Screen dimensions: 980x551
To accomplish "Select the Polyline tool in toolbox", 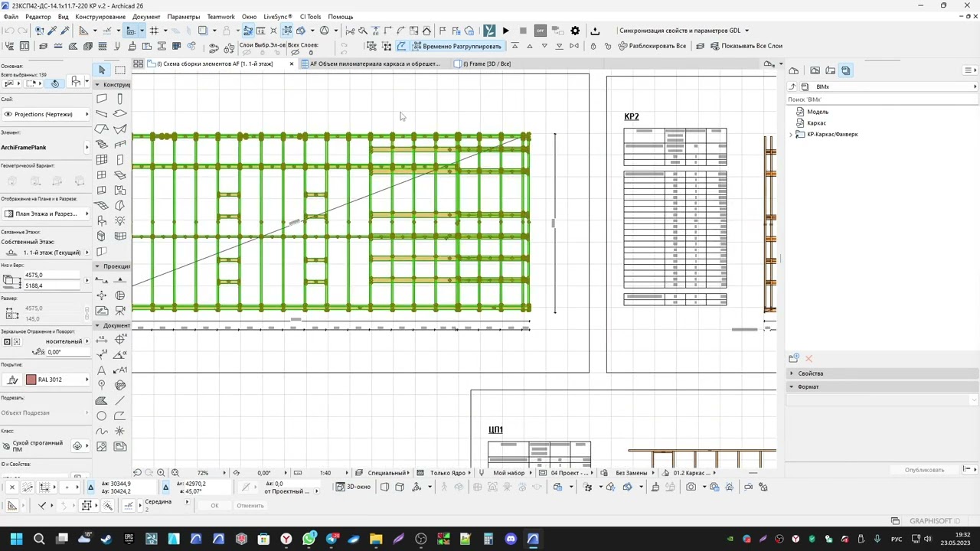I will click(x=120, y=416).
